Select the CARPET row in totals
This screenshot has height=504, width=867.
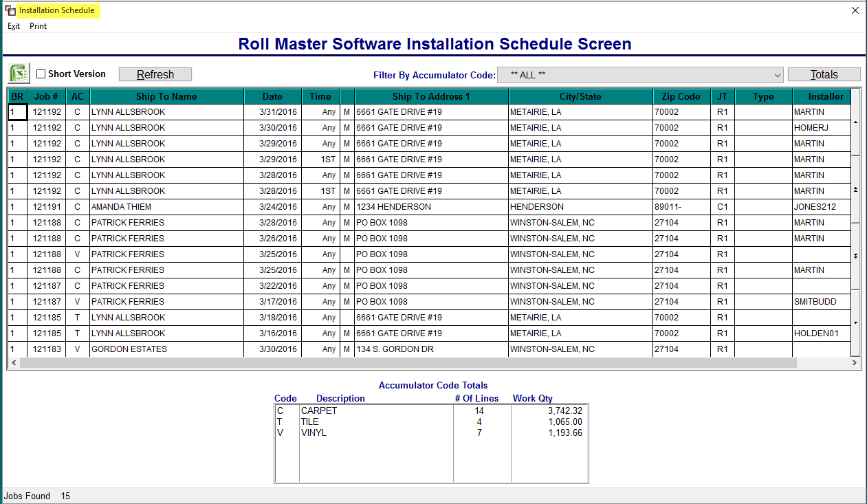click(x=431, y=411)
